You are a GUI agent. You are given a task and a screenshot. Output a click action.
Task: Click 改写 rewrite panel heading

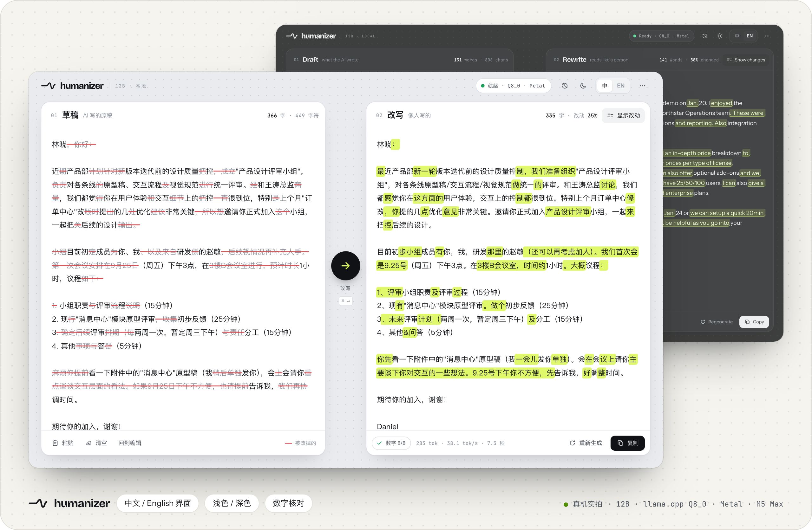tap(395, 115)
